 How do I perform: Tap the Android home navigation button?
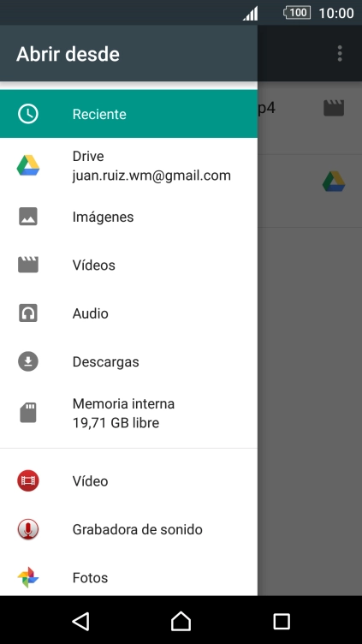181,621
